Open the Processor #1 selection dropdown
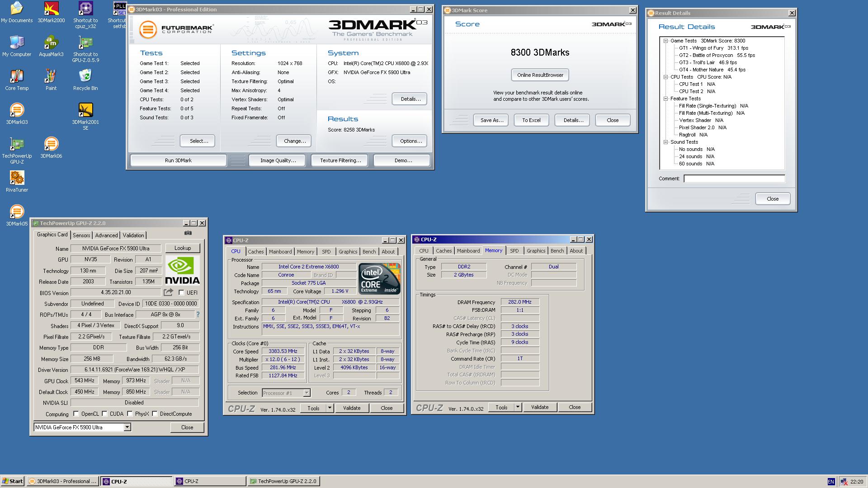The image size is (868, 488). 307,393
